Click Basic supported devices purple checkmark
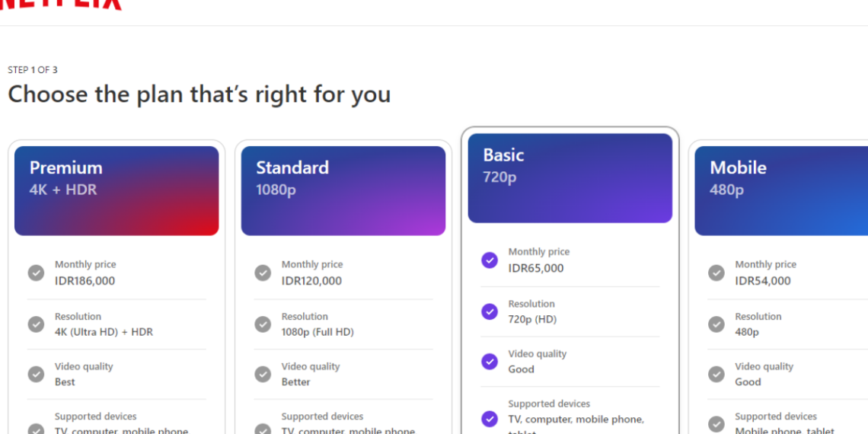868x434 pixels. tap(490, 419)
